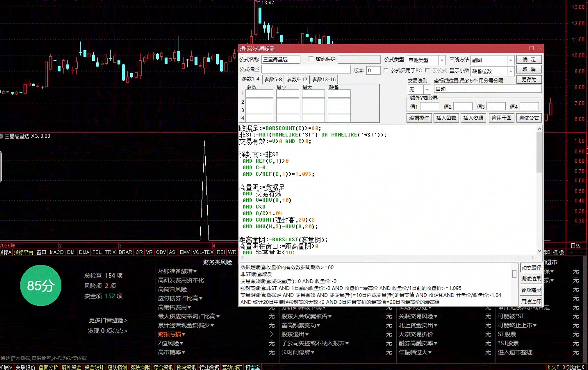Click 动态翻译 button
Viewport: 588px width, 370px height.
click(x=531, y=268)
